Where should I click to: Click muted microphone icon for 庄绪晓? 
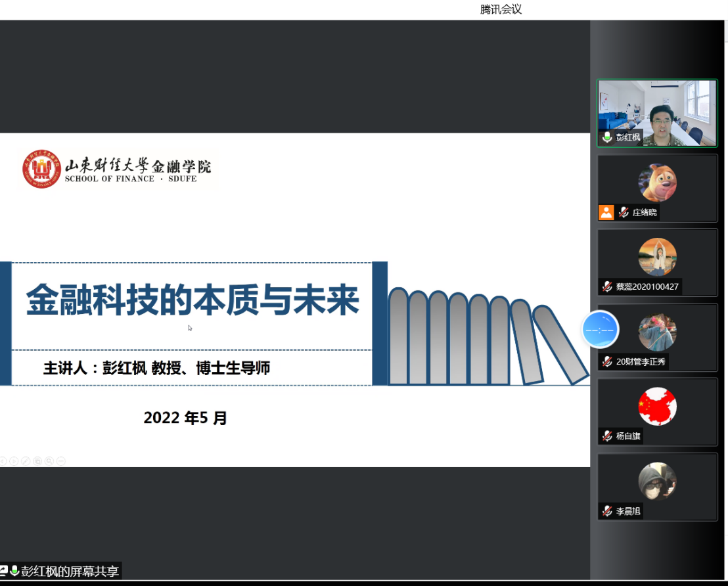click(624, 212)
